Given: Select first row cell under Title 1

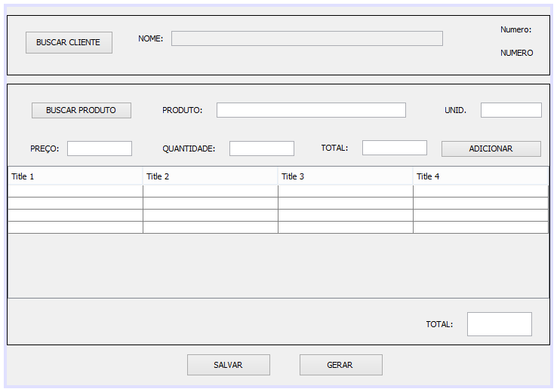Looking at the screenshot, I should tap(75, 191).
